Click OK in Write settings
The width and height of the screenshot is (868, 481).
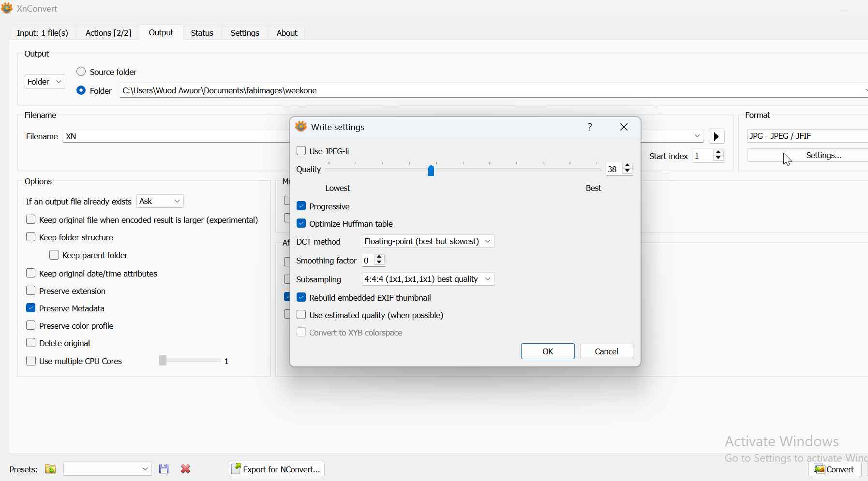[548, 351]
